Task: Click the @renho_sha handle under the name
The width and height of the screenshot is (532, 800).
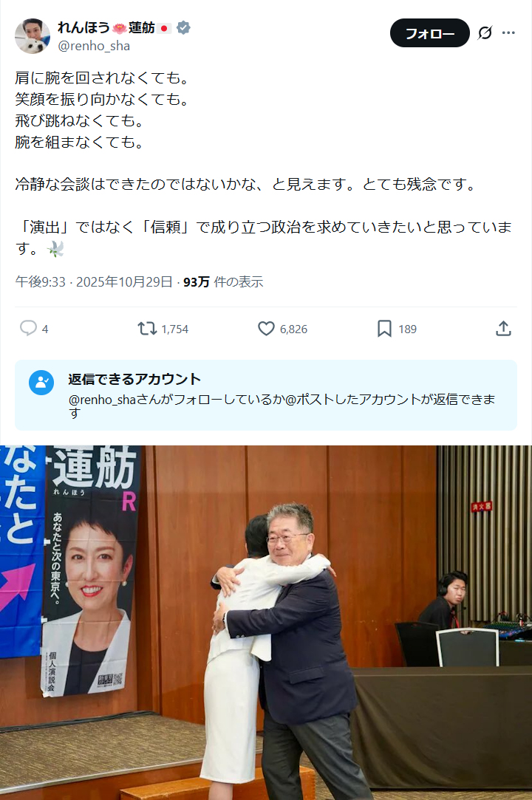Action: [94, 46]
